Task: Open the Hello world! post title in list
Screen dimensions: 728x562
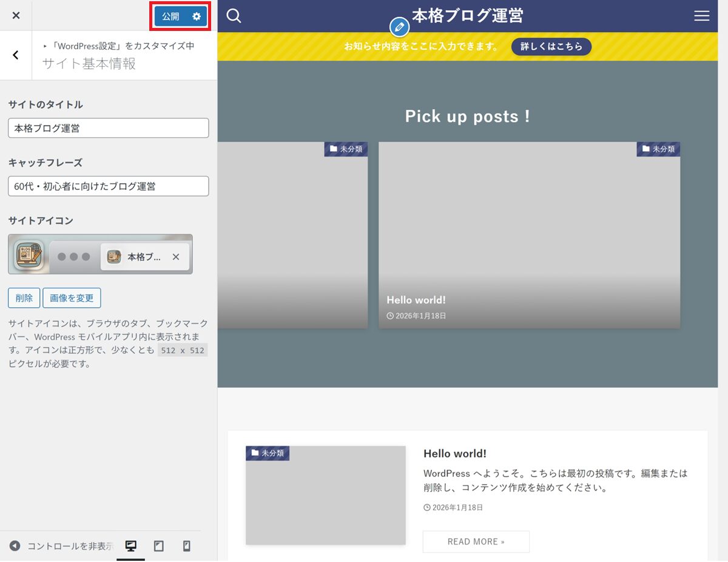Action: pos(454,453)
